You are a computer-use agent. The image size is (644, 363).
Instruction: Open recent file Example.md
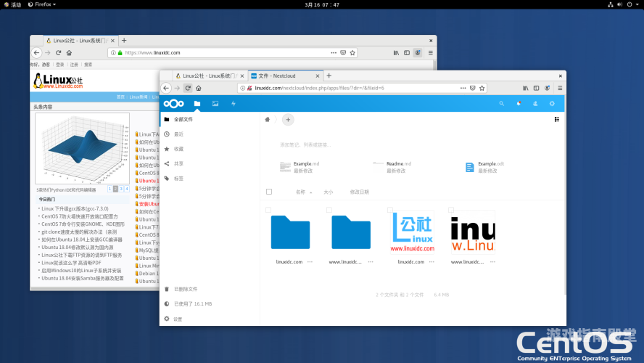point(300,167)
